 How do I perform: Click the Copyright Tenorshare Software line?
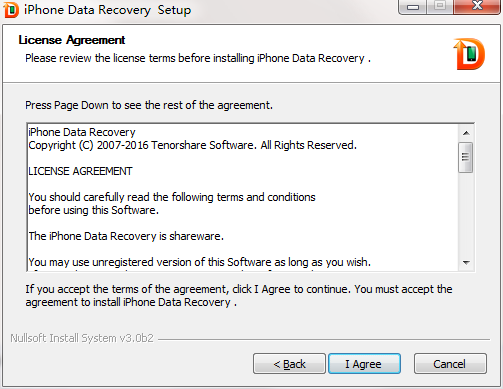[192, 145]
